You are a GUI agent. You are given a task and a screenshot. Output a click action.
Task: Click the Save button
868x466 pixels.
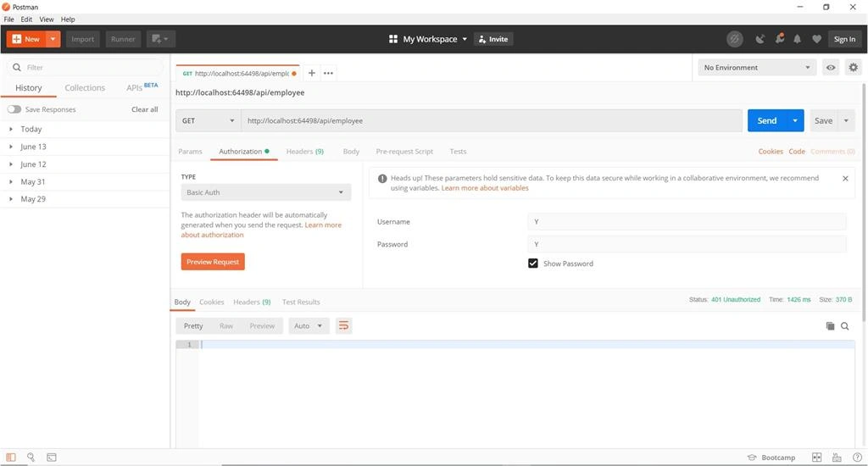tap(823, 120)
